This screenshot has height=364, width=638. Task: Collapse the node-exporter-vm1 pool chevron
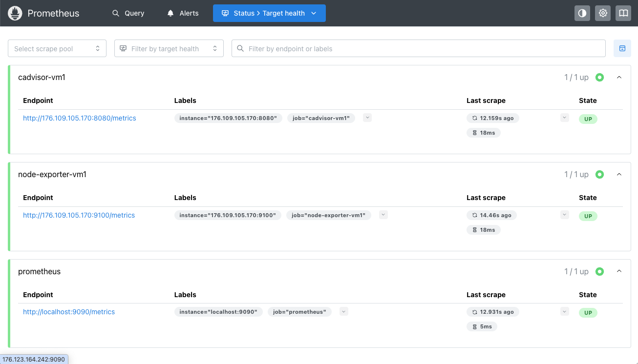pyautogui.click(x=619, y=174)
